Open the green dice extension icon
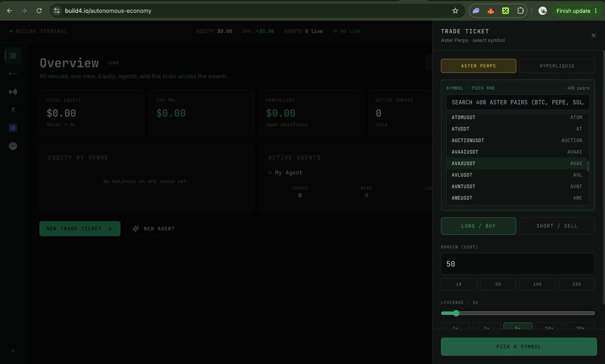 (x=505, y=11)
